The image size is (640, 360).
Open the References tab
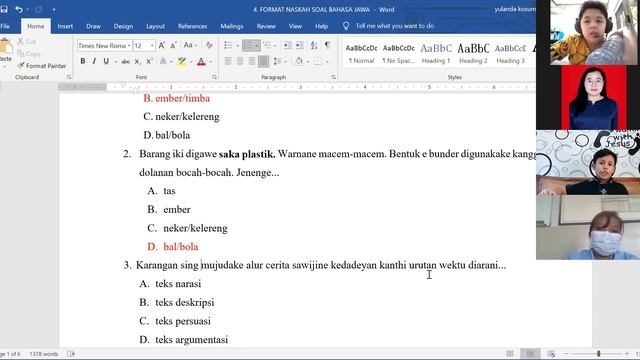coord(192,26)
